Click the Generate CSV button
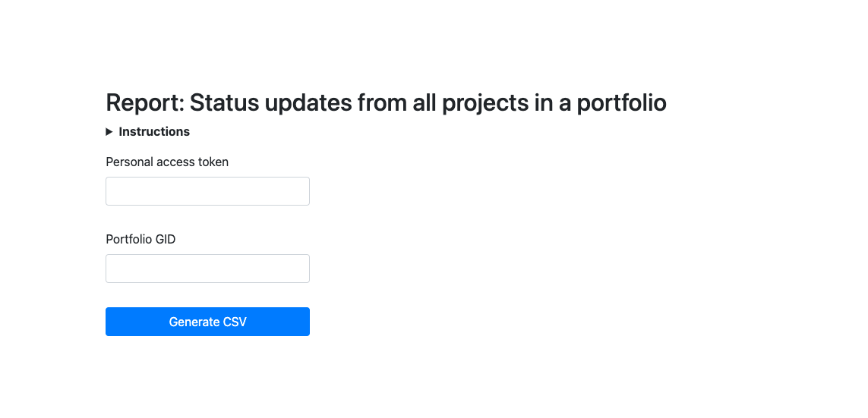Viewport: 868px width, 418px height. pyautogui.click(x=207, y=322)
